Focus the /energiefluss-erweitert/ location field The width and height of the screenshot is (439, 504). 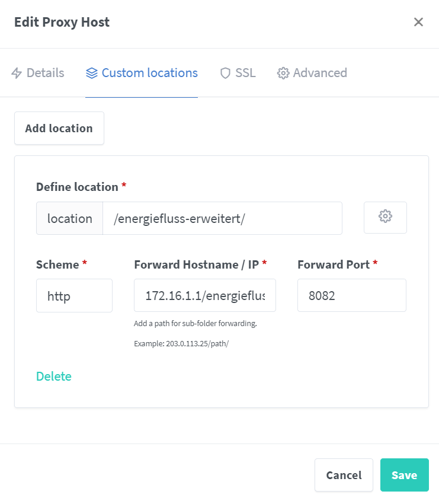(222, 218)
